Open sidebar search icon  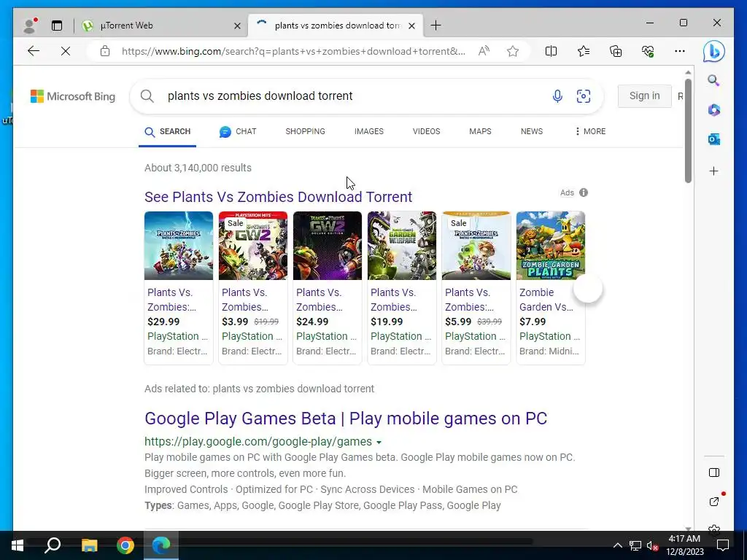tap(713, 80)
